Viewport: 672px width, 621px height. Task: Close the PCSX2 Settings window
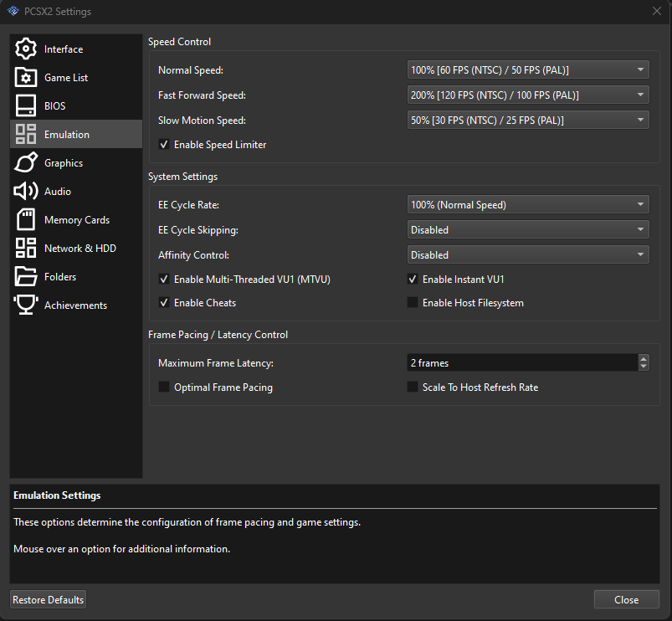657,11
